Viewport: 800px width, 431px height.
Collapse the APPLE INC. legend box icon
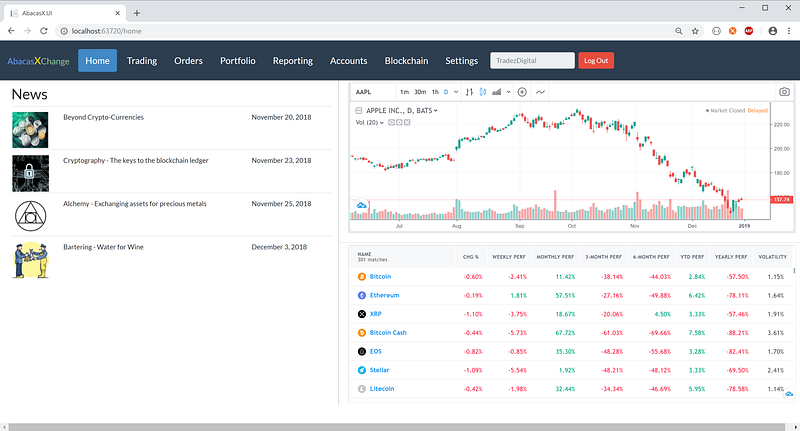pyautogui.click(x=359, y=111)
